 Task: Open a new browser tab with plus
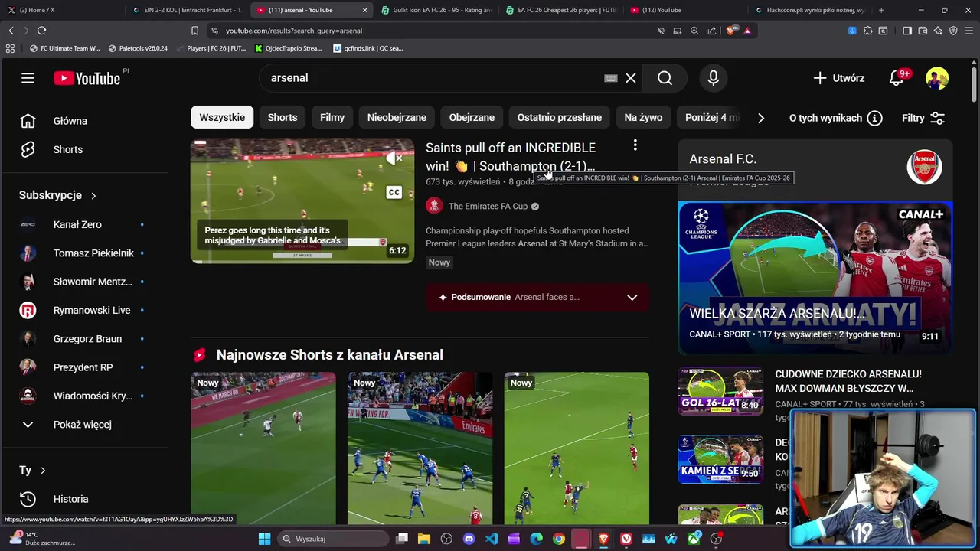(x=881, y=10)
